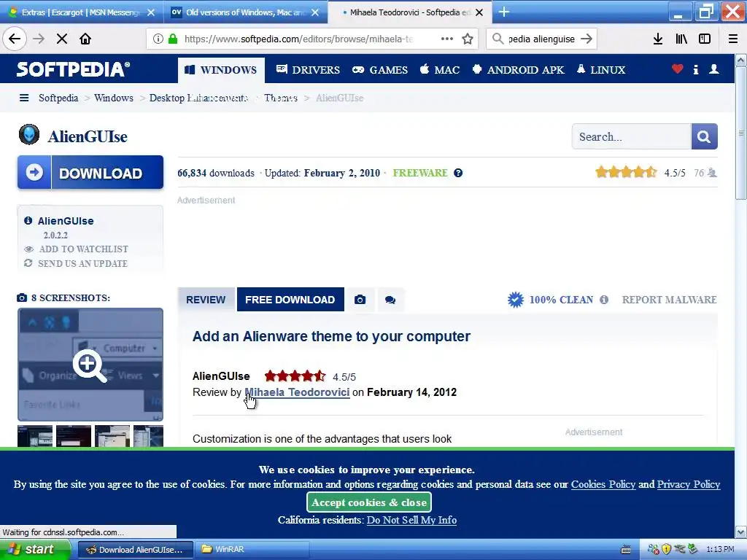Open the LINUX section

601,70
